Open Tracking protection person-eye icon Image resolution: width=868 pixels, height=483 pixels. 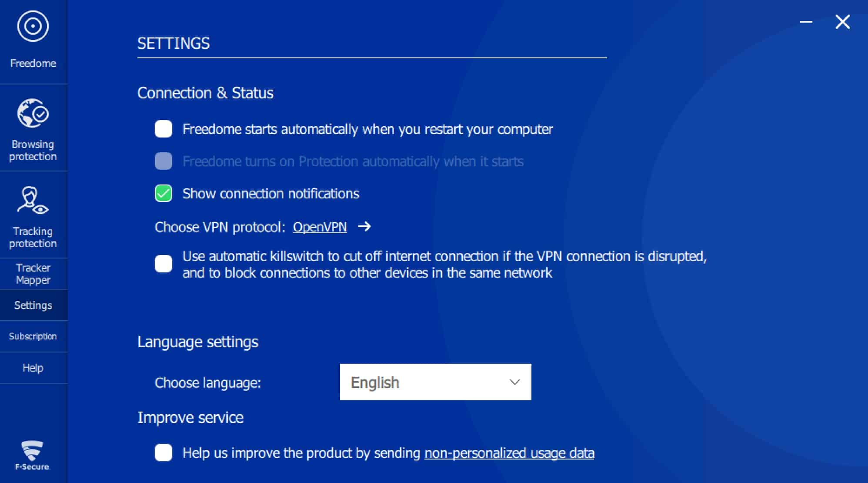point(33,200)
